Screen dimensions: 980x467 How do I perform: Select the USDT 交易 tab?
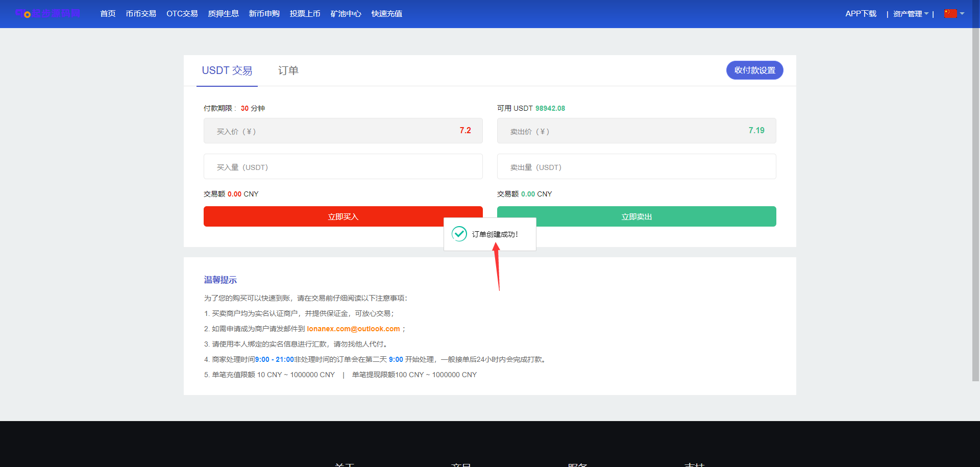point(227,70)
